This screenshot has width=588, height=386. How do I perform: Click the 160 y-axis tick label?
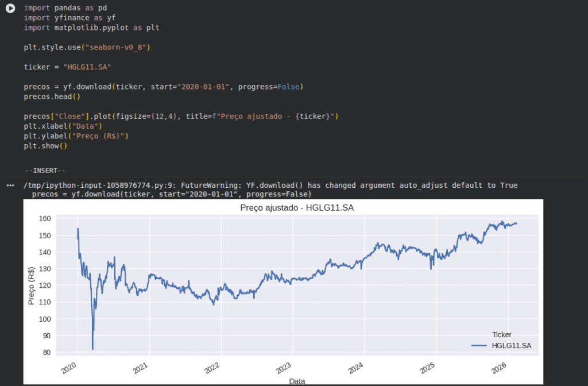(44, 219)
